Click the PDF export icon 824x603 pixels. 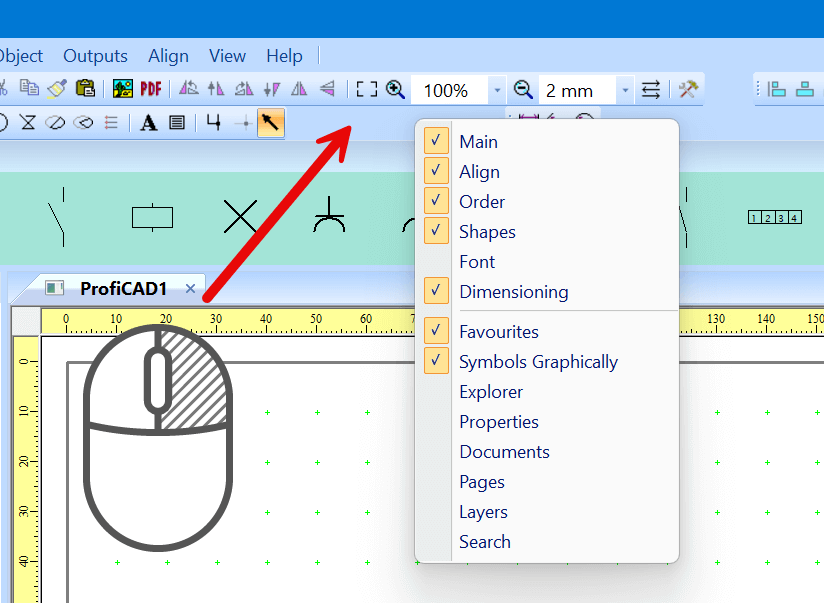click(x=150, y=89)
